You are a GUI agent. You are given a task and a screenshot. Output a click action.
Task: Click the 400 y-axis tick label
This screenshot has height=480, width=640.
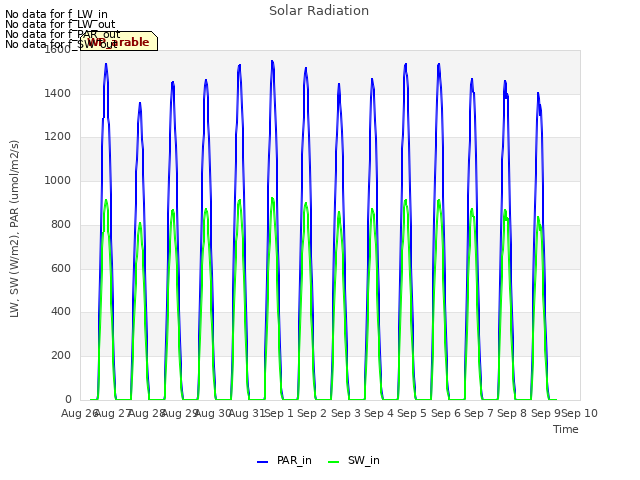(61, 311)
